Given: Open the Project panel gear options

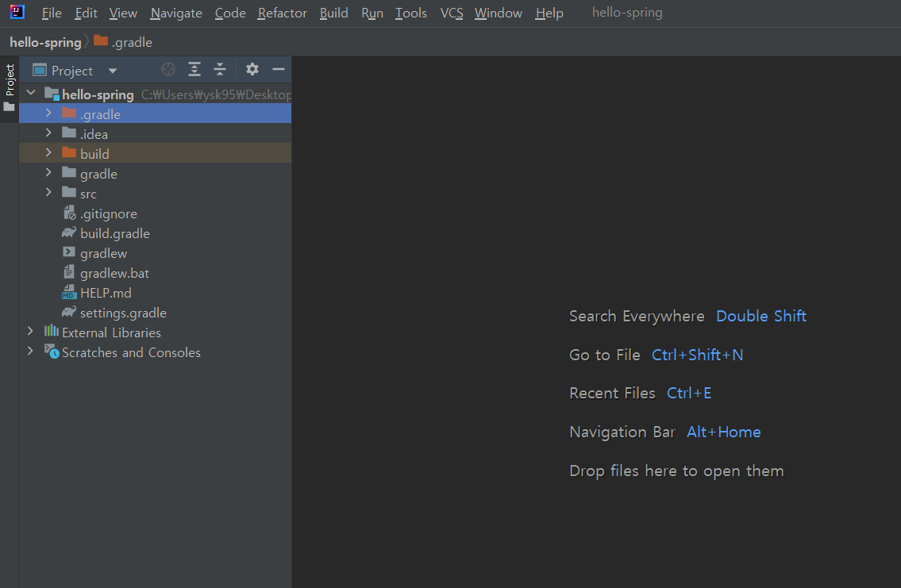Looking at the screenshot, I should [252, 70].
